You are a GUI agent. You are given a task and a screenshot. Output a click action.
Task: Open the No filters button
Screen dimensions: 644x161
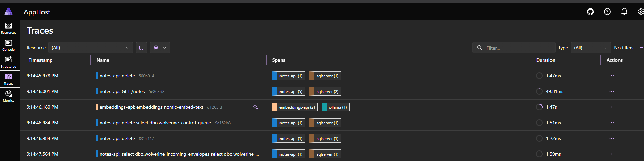tap(628, 48)
